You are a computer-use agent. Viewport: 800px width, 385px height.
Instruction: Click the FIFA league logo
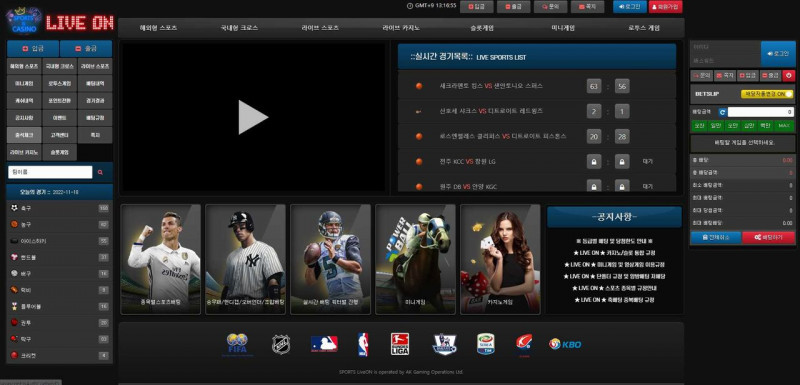237,344
